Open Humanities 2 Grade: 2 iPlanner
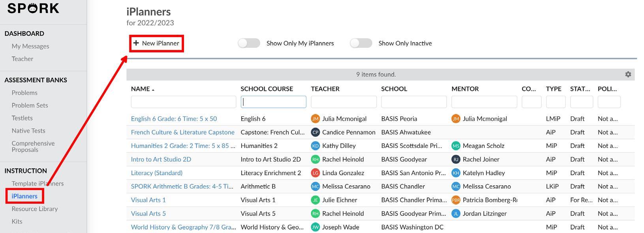The height and width of the screenshot is (233, 644). [x=183, y=146]
